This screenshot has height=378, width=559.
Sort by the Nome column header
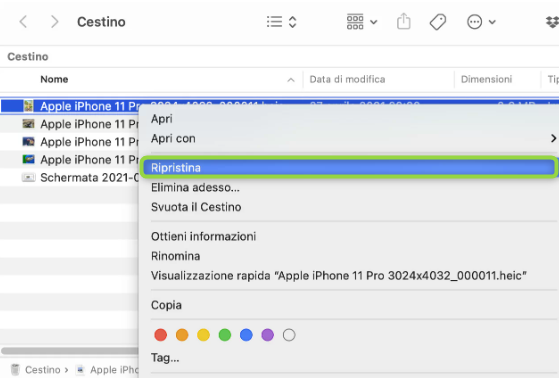(54, 79)
